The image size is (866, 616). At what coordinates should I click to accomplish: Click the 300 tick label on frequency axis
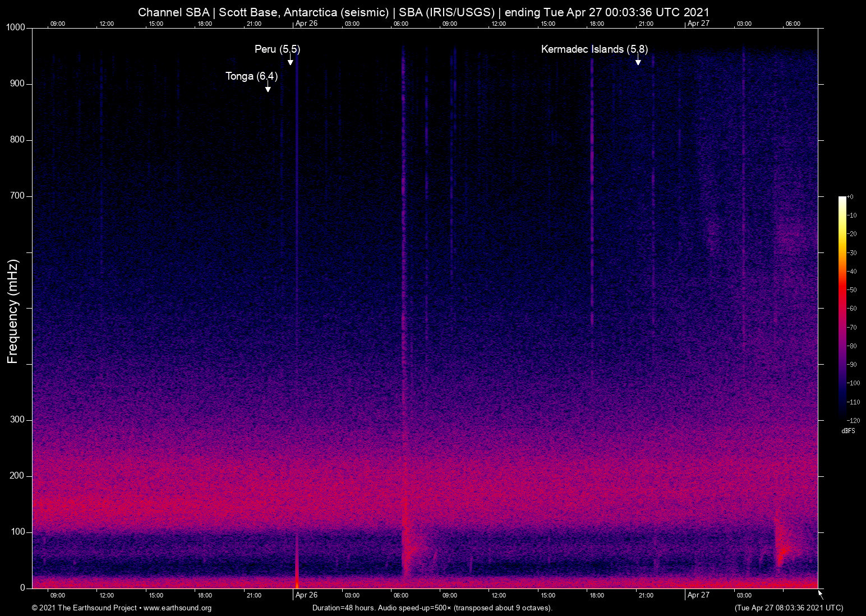17,420
